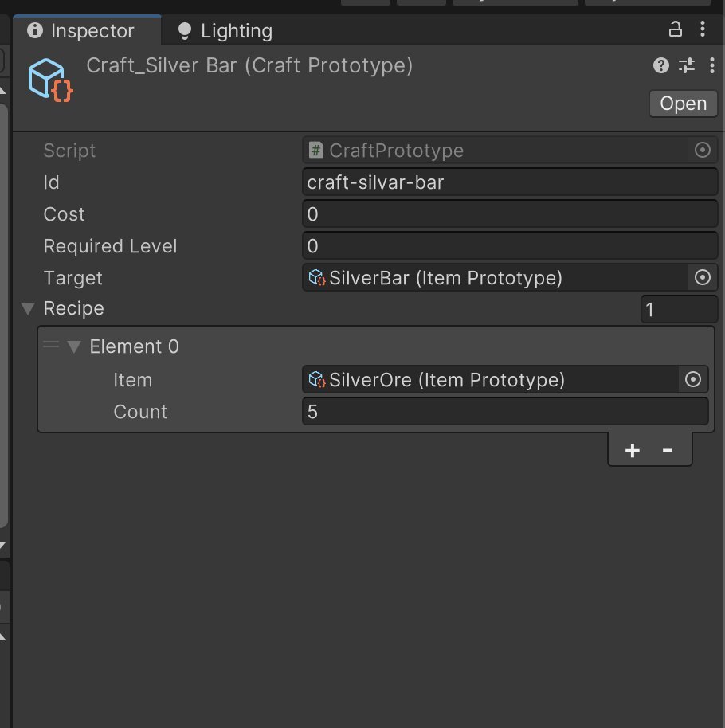
Task: Collapse the Recipe list foldout
Action: pyautogui.click(x=29, y=309)
